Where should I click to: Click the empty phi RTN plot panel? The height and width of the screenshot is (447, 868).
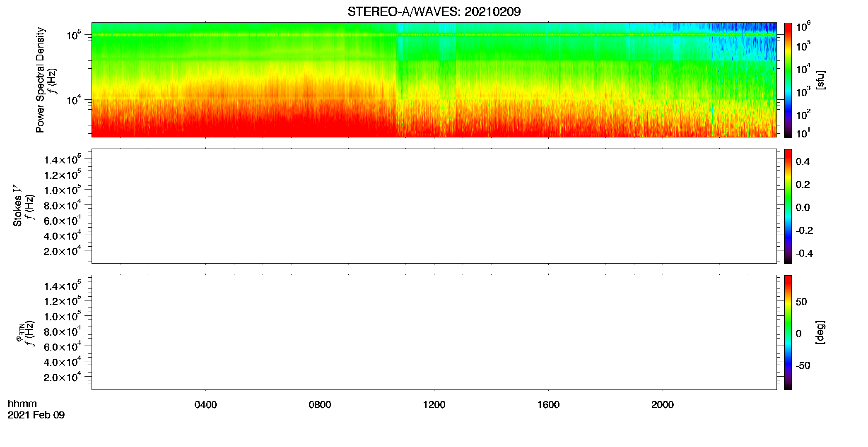click(434, 332)
